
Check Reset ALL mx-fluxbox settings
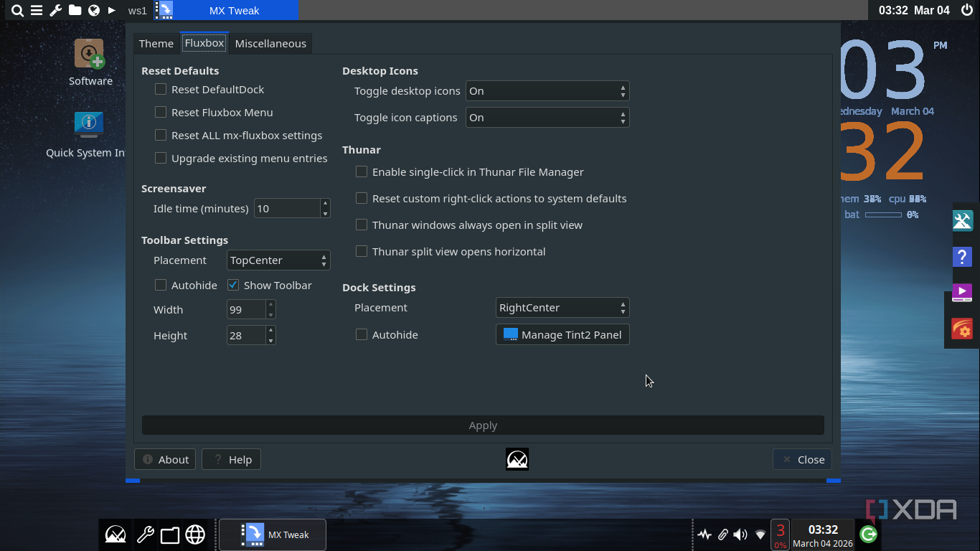coord(161,135)
